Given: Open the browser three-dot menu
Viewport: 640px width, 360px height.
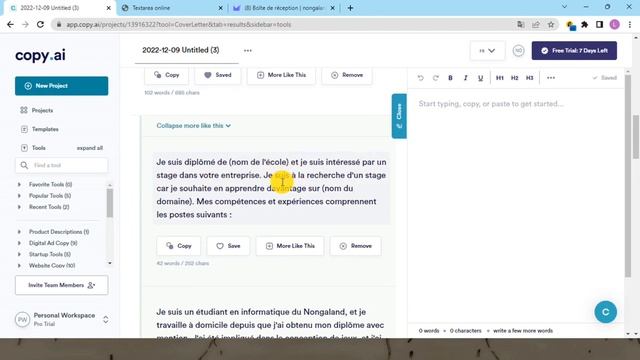Looking at the screenshot, I should 630,24.
